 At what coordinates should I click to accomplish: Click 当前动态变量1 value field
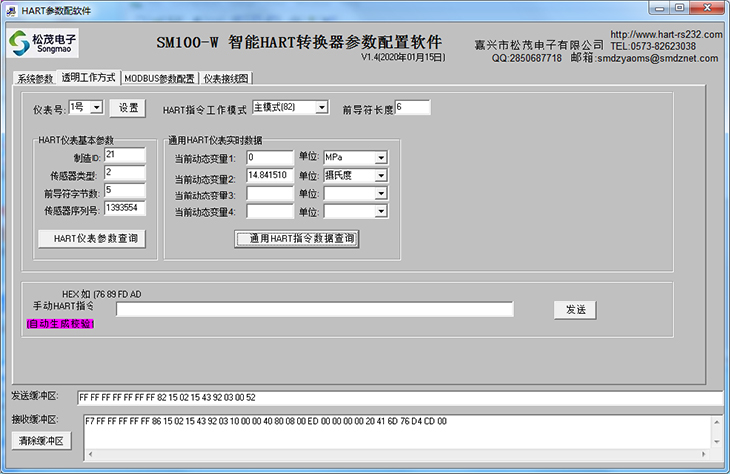tap(270, 157)
